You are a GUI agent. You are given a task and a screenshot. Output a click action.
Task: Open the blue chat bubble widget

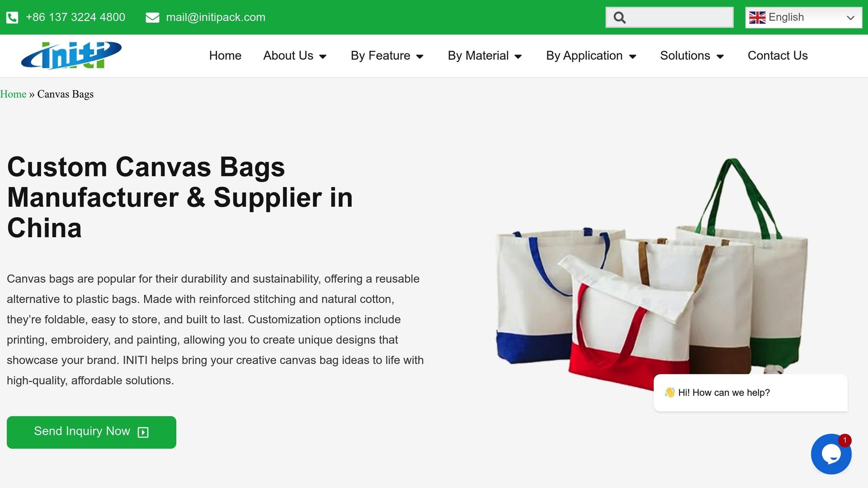pyautogui.click(x=831, y=454)
